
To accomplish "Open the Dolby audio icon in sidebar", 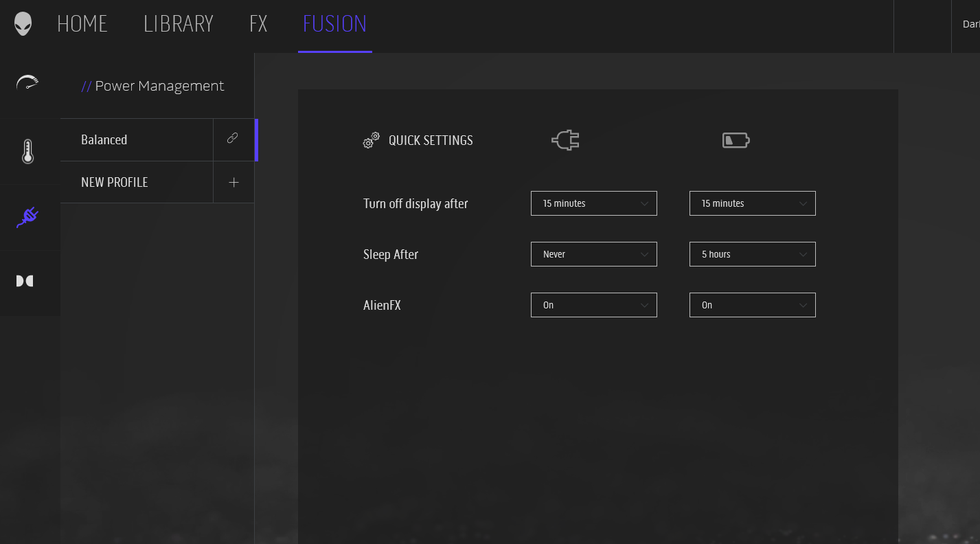I will 25,281.
